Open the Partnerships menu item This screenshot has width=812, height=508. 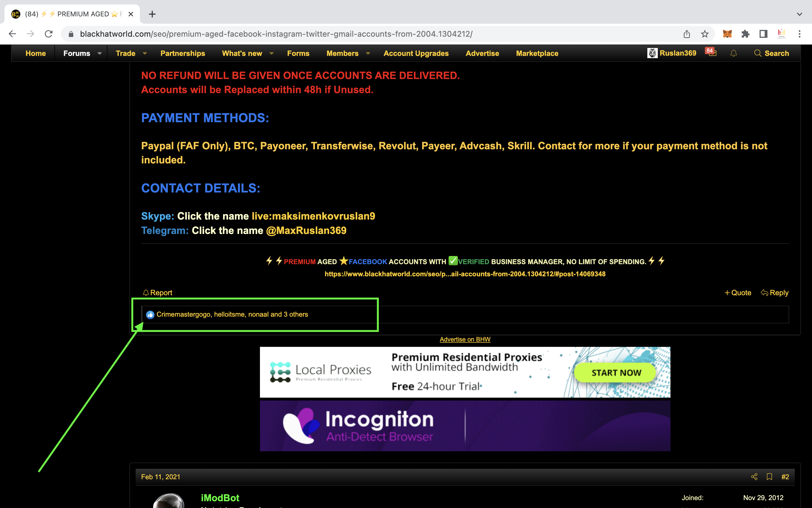pyautogui.click(x=182, y=53)
